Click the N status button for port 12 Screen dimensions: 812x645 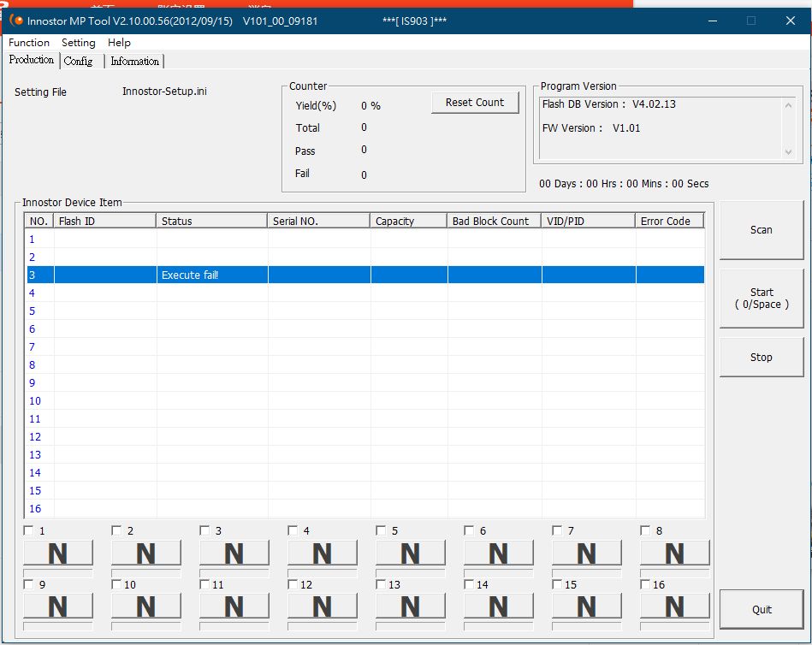pyautogui.click(x=322, y=606)
